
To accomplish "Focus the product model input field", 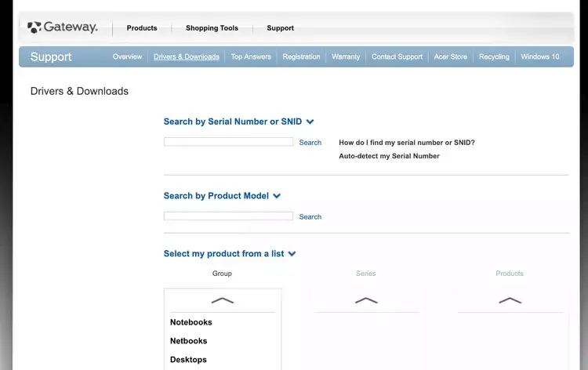I will 228,216.
